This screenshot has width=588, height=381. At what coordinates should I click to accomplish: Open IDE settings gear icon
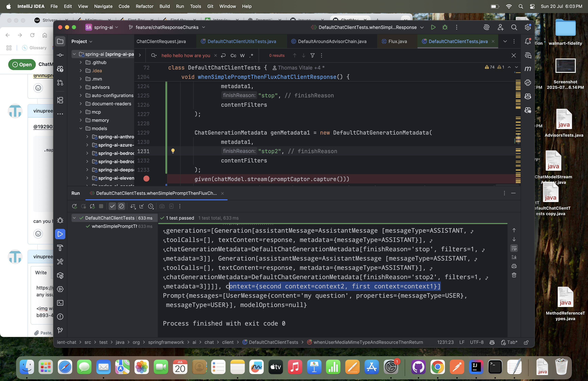528,27
